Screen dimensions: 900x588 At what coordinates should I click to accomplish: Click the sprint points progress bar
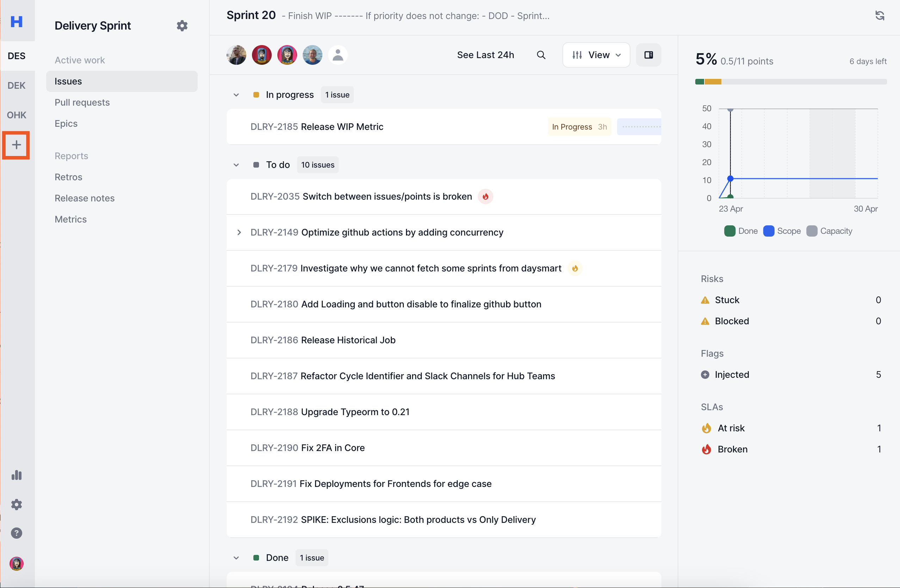(790, 82)
